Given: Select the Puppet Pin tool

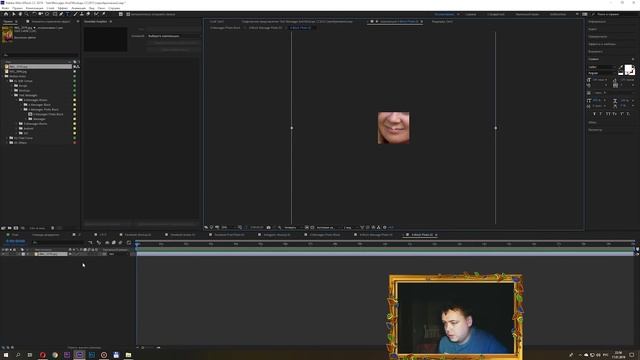Looking at the screenshot, I should 104,14.
